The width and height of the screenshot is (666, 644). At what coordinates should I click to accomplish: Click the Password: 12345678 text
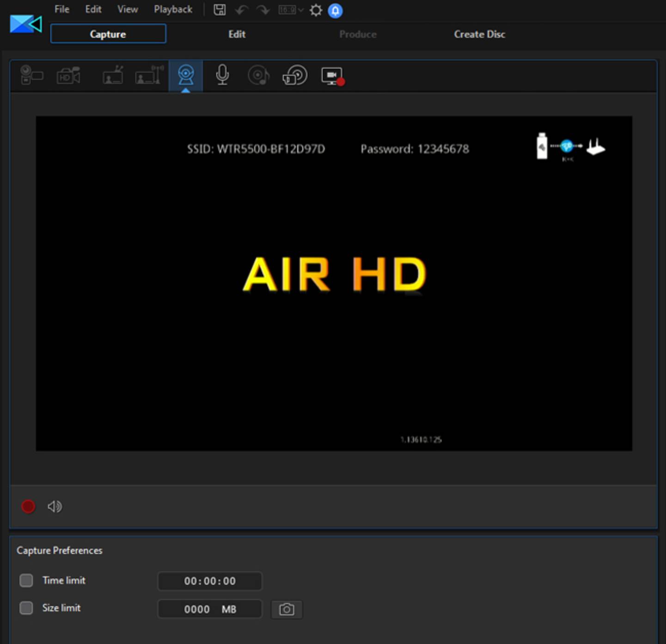[x=415, y=149]
